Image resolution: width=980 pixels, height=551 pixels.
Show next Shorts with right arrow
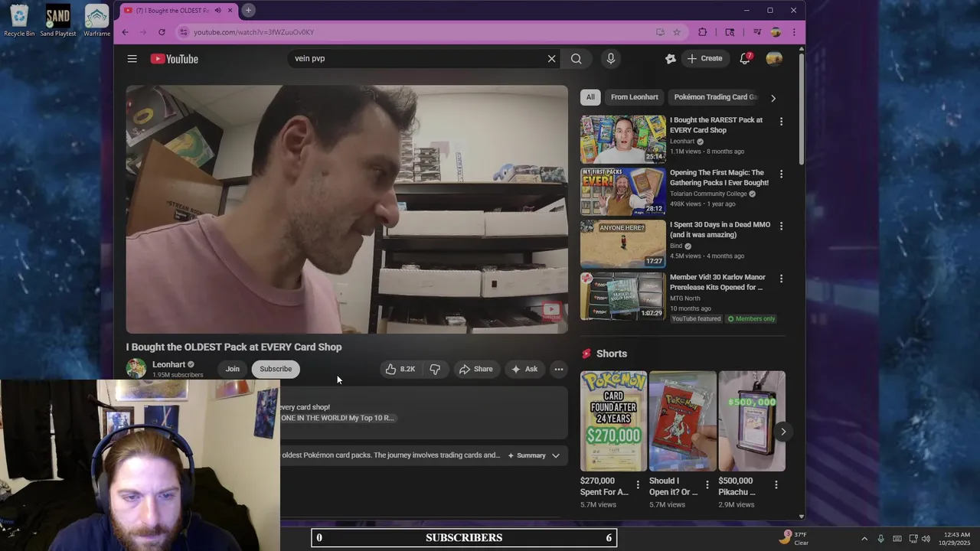pos(782,432)
